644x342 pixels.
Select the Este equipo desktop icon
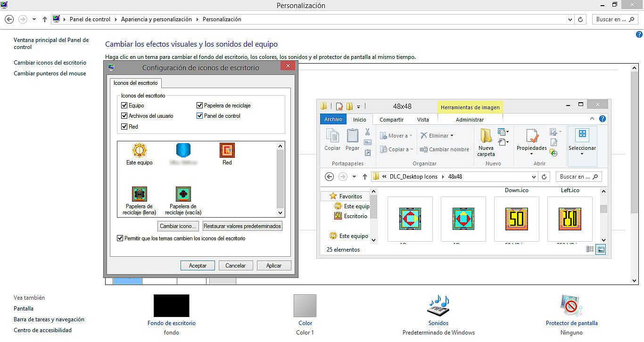point(139,151)
